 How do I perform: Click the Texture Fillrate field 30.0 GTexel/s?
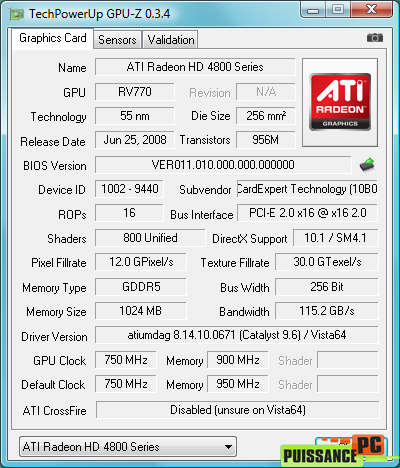coord(327,262)
